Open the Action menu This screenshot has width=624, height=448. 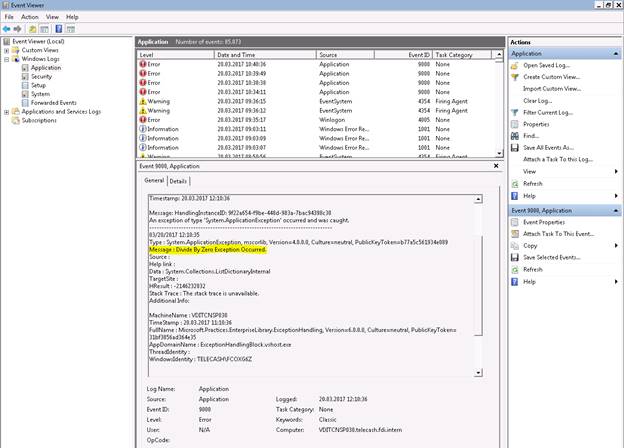coord(29,17)
